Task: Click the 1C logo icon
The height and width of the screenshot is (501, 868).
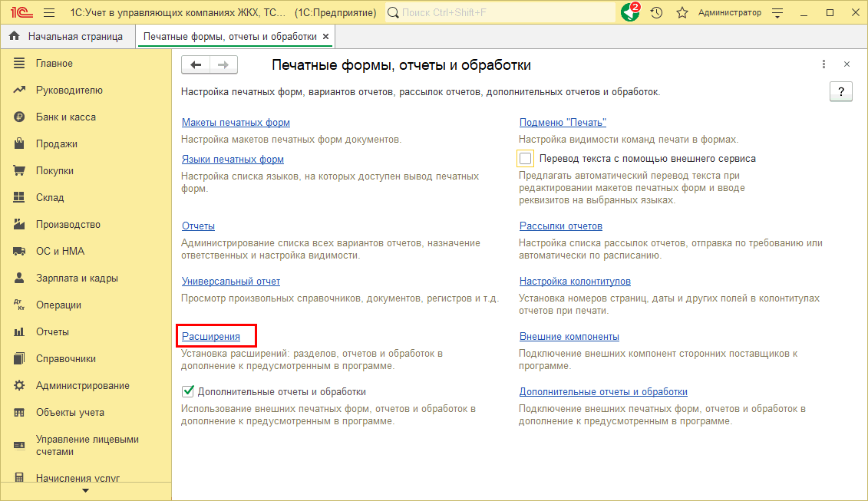Action: tap(21, 12)
